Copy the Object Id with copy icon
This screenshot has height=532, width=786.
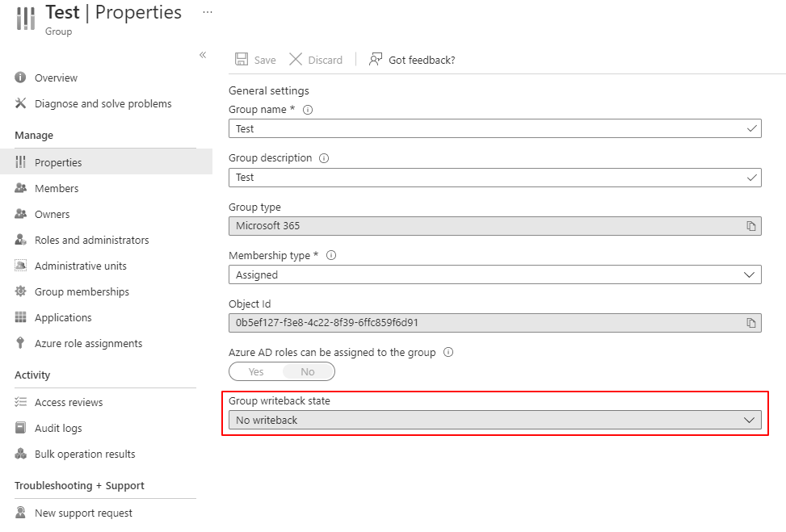[x=751, y=323]
